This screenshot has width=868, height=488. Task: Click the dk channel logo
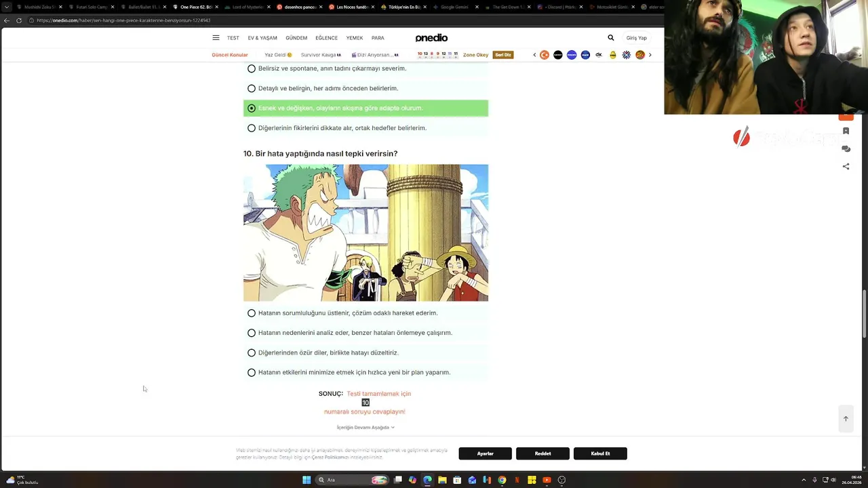point(599,55)
